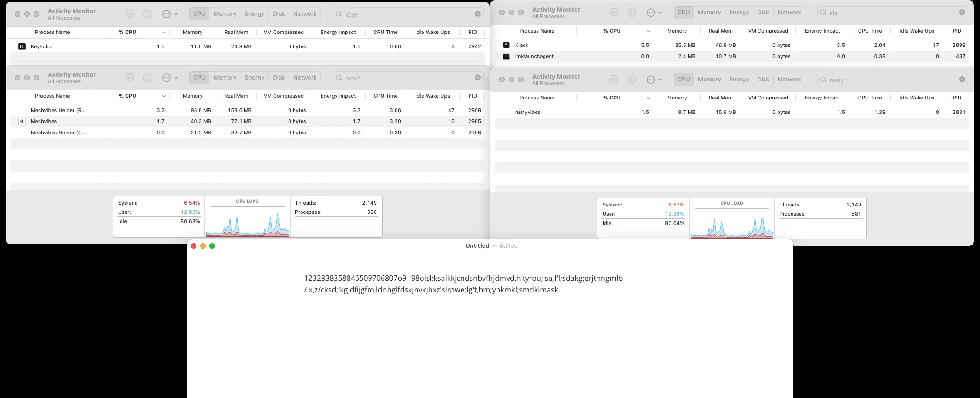Open more options menu in 'keye' search window
Image resolution: width=980 pixels, height=398 pixels.
tap(170, 14)
